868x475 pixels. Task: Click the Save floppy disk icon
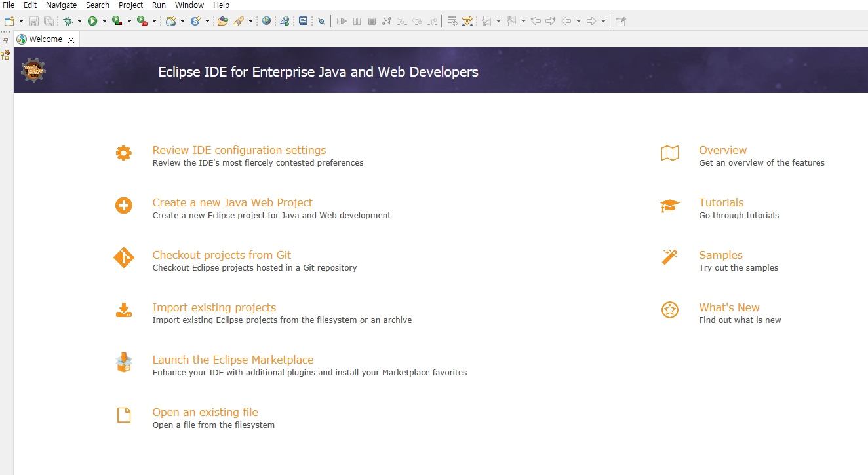[x=33, y=21]
